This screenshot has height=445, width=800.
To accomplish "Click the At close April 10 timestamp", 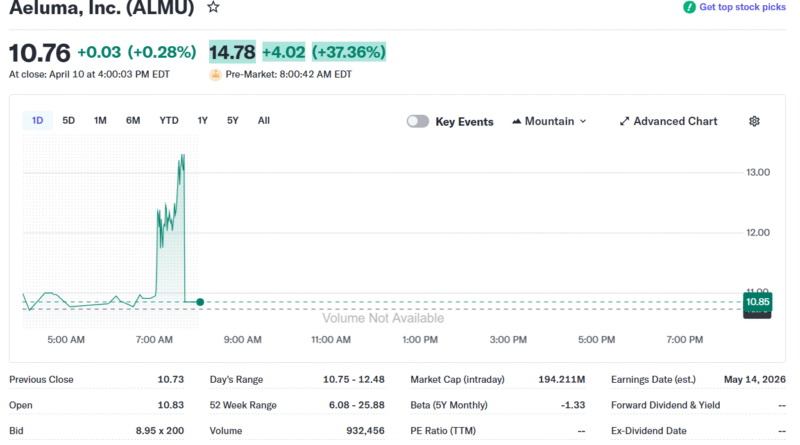I will [89, 75].
